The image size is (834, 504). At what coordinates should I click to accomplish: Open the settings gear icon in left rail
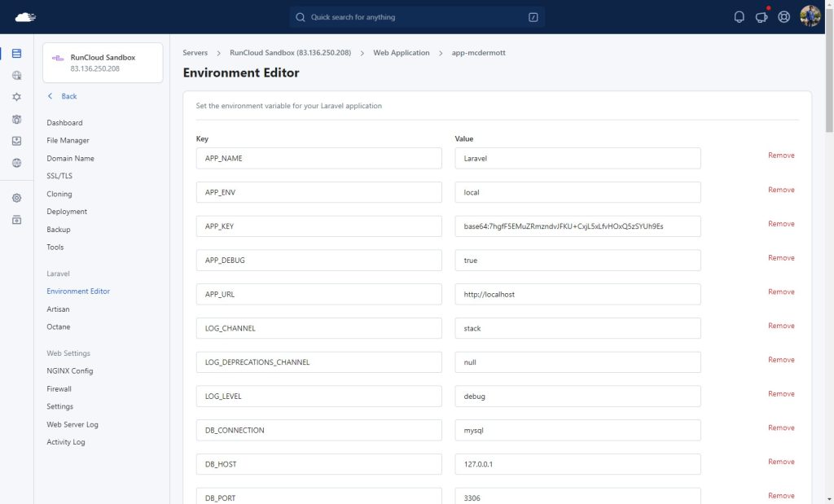(x=16, y=198)
